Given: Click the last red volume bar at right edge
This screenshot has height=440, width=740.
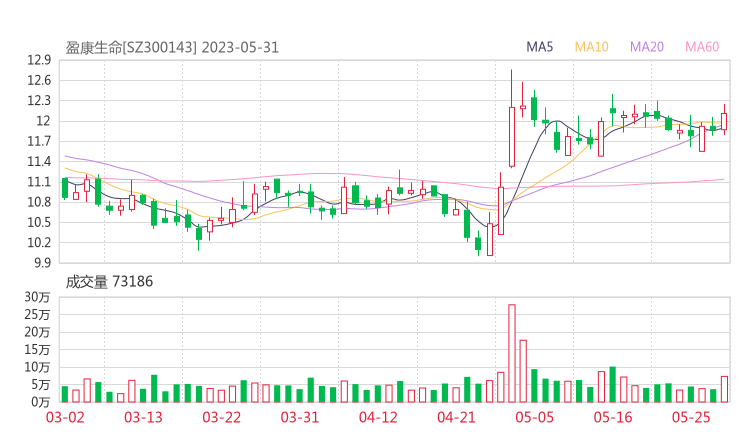Looking at the screenshot, I should [x=724, y=389].
